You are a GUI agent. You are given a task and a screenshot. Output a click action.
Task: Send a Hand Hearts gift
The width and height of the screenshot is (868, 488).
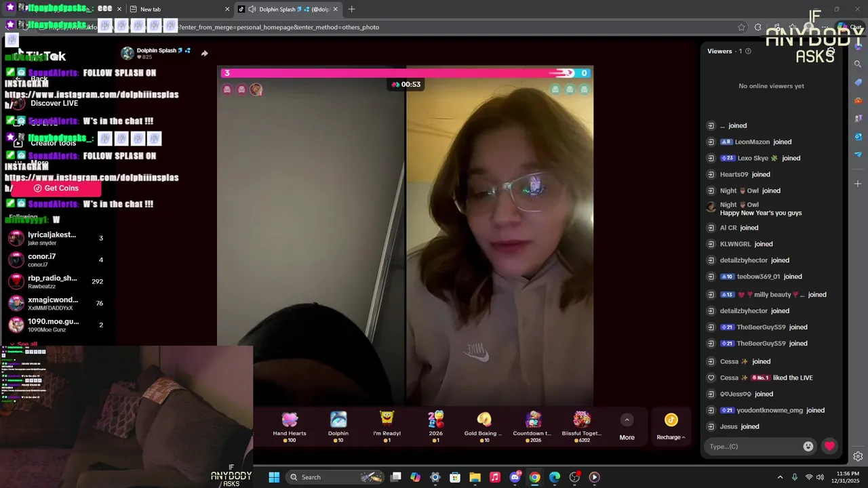pyautogui.click(x=290, y=427)
